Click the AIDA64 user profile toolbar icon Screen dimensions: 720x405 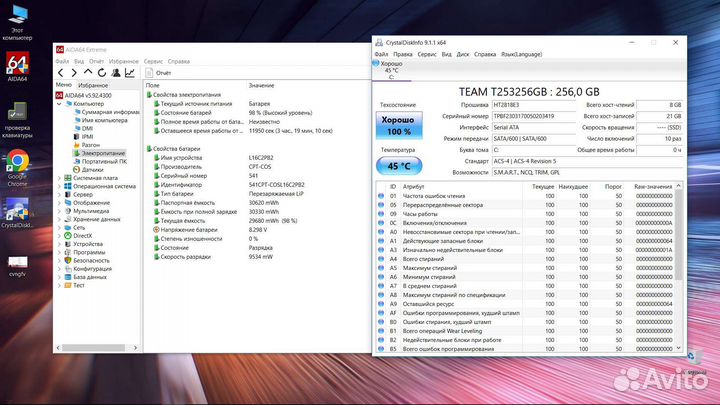pos(116,73)
